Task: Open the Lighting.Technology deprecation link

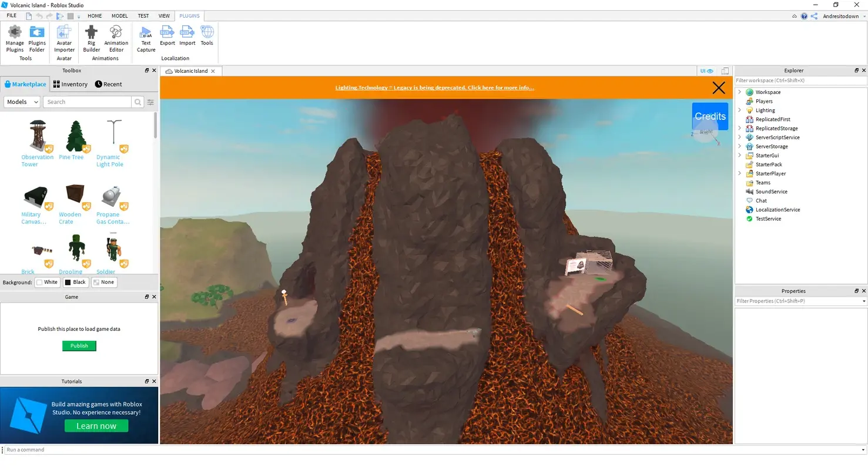Action: click(434, 88)
